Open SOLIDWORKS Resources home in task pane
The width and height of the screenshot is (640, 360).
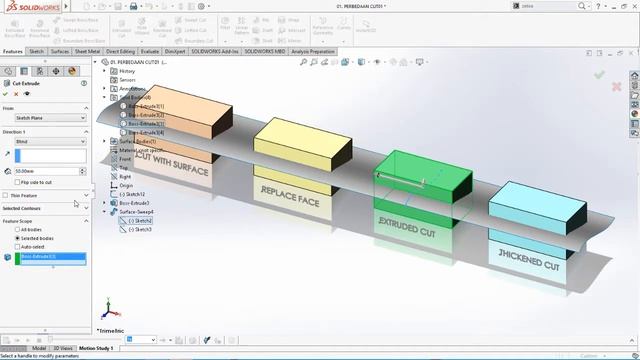[634, 76]
